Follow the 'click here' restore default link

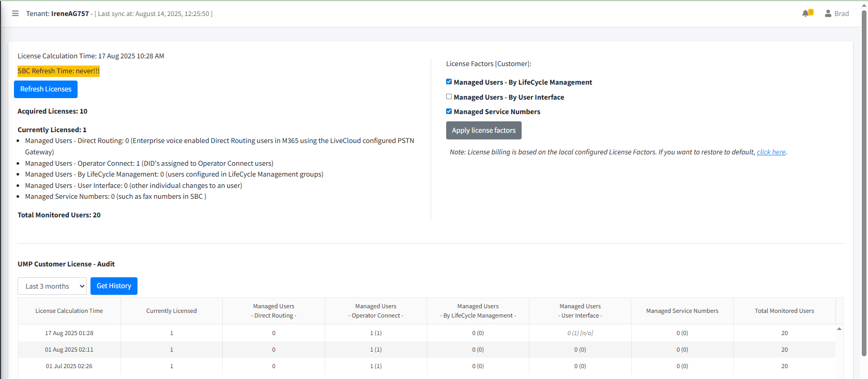pos(771,152)
